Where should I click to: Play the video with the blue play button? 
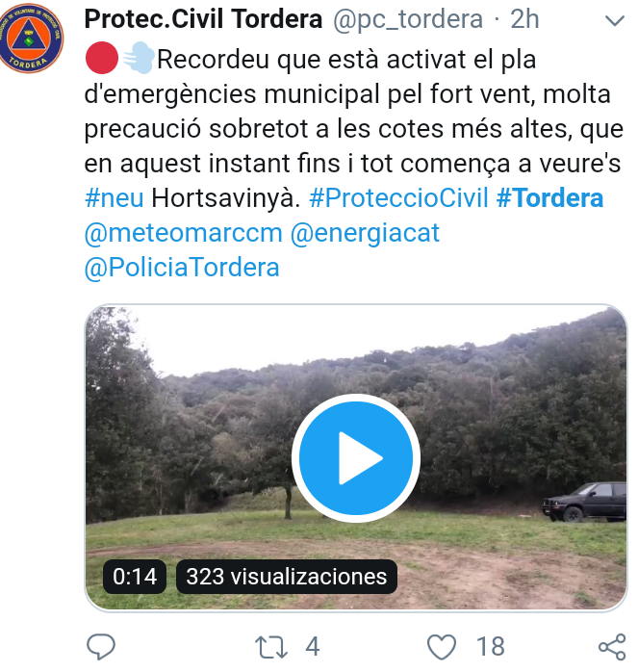point(356,458)
